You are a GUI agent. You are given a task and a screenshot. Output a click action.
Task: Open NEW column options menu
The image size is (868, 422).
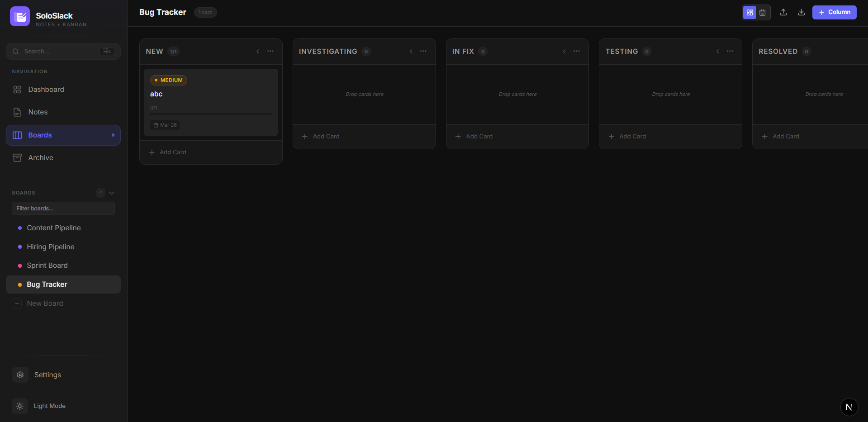(270, 51)
